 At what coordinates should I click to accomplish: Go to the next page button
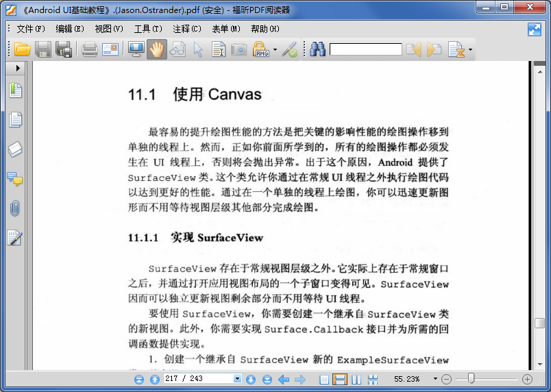point(251,380)
